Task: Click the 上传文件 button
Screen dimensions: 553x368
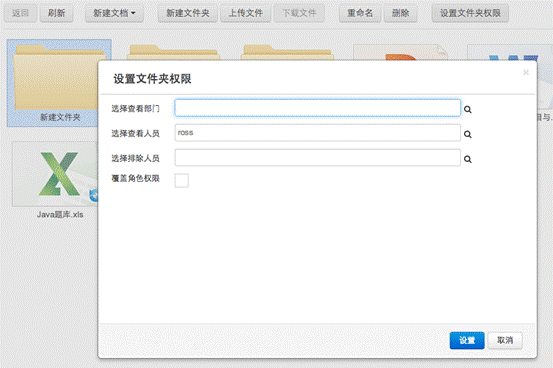Action: coord(246,13)
